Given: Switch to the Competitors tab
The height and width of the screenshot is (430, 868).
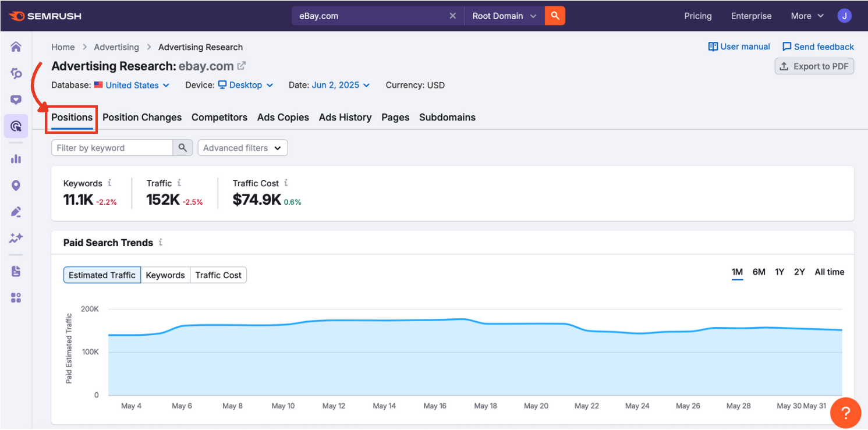Looking at the screenshot, I should [x=219, y=117].
